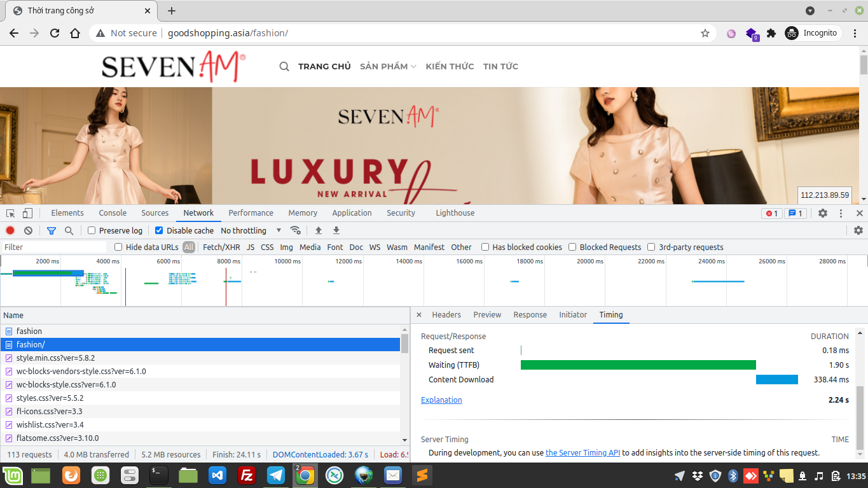868x488 pixels.
Task: Click the network Filter text field
Action: tap(54, 247)
